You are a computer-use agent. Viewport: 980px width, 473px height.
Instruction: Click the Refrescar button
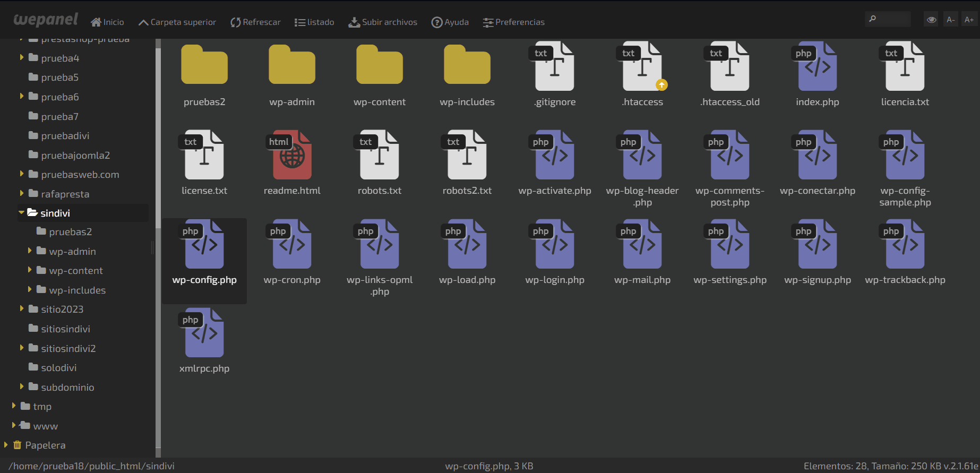pyautogui.click(x=255, y=22)
